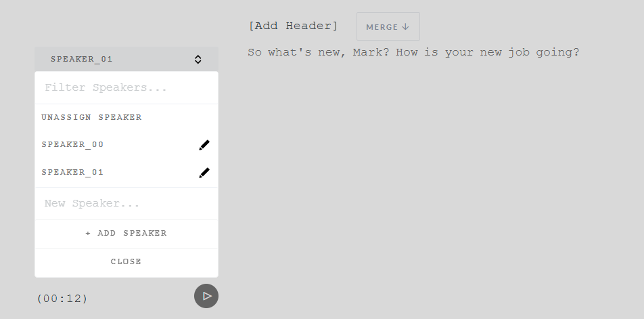This screenshot has height=319, width=644.
Task: Merge this paragraph with the next
Action: coord(388,26)
